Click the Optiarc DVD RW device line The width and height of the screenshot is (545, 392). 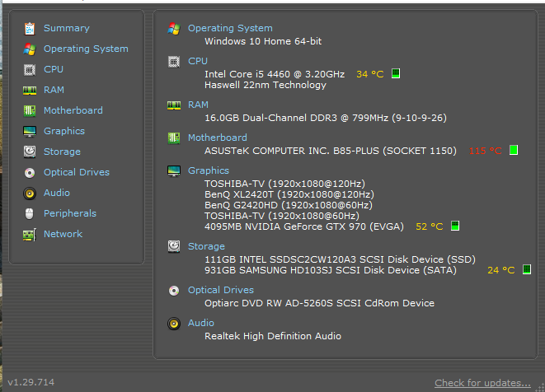[319, 303]
